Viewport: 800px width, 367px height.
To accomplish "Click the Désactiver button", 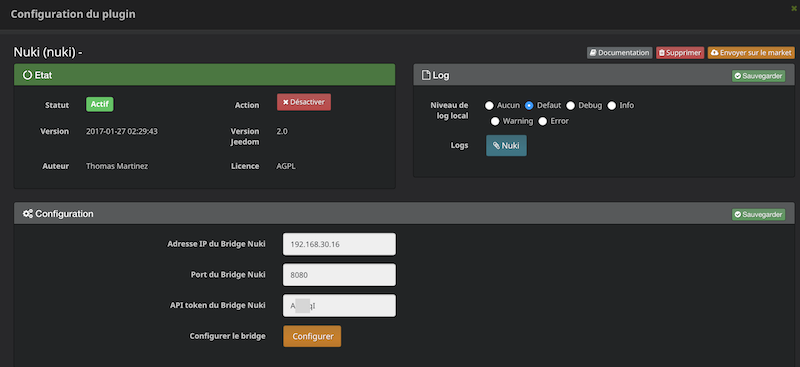I will coord(304,102).
